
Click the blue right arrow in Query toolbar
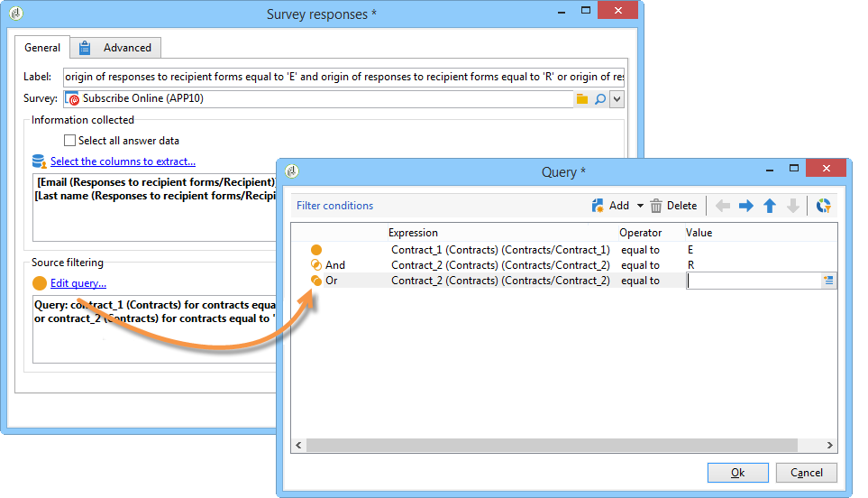[746, 206]
